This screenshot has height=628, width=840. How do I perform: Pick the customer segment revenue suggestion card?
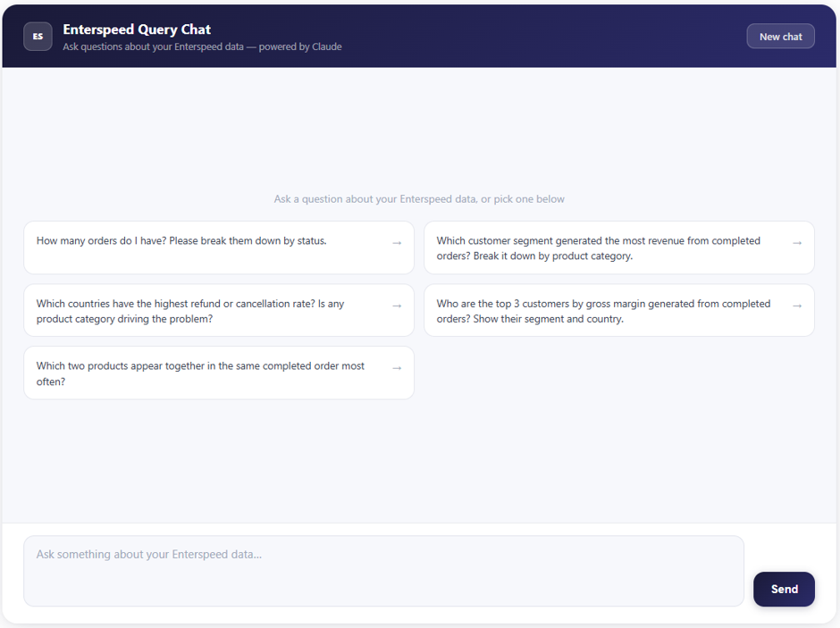point(618,247)
